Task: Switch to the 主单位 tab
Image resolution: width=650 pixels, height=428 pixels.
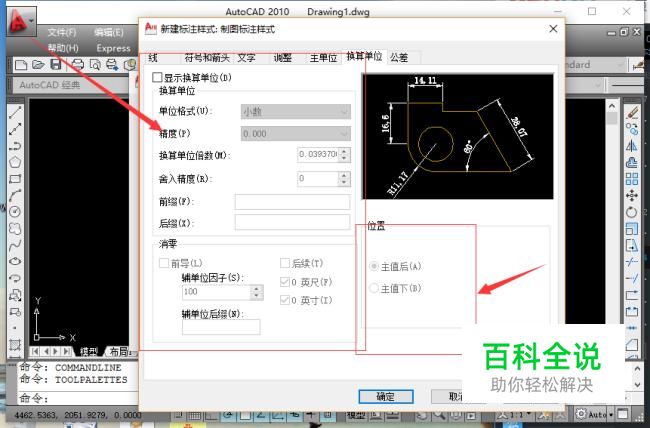Action: pyautogui.click(x=323, y=58)
